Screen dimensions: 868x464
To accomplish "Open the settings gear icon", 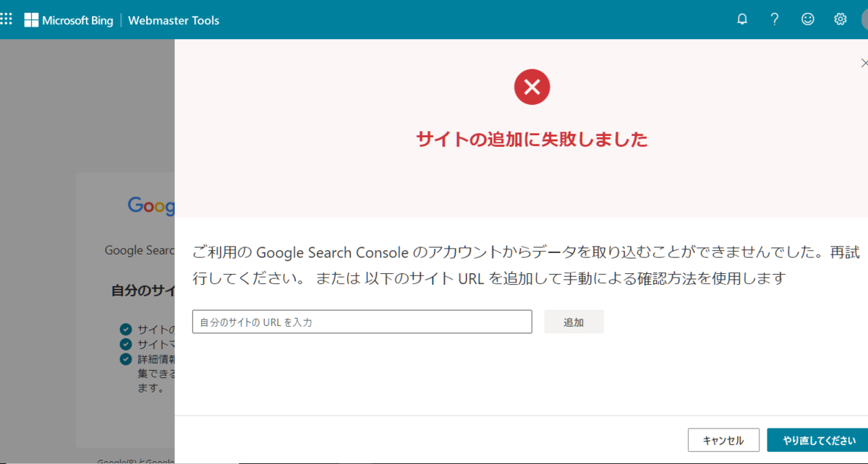I will (x=841, y=20).
